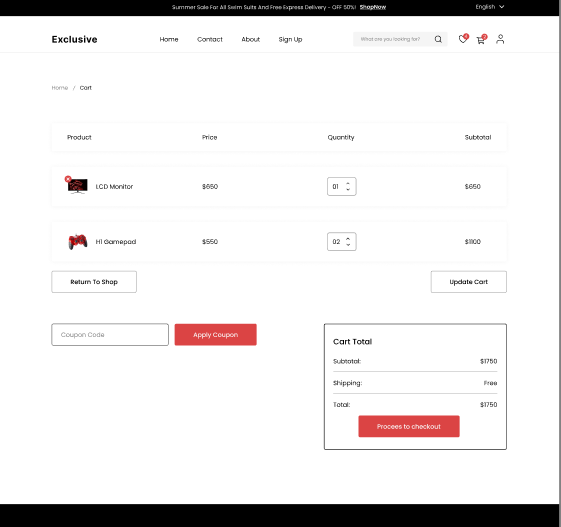Image resolution: width=561 pixels, height=527 pixels.
Task: Open the shopping cart icon
Action: [481, 39]
